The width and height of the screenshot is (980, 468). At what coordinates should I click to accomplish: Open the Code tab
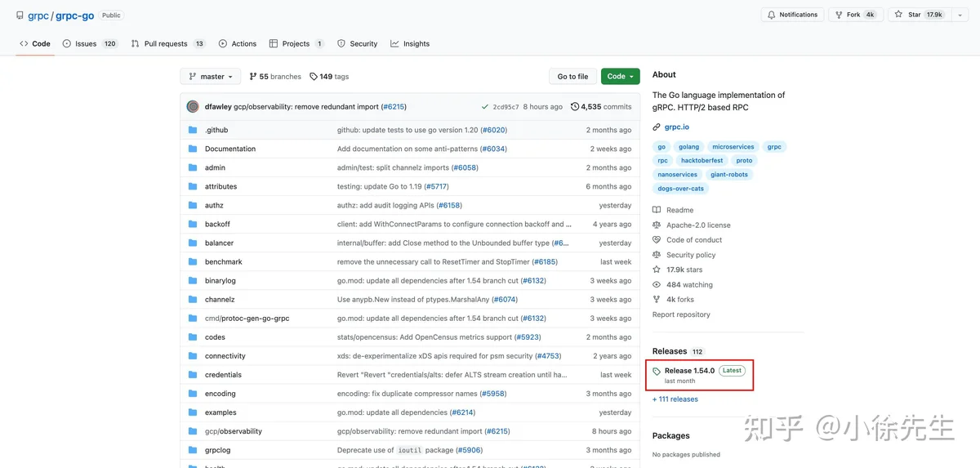pyautogui.click(x=35, y=43)
